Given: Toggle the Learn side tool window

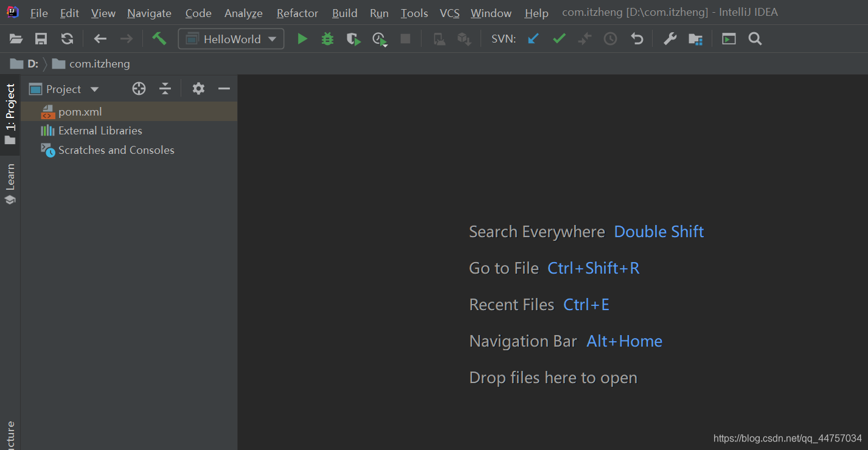Looking at the screenshot, I should coord(10,184).
